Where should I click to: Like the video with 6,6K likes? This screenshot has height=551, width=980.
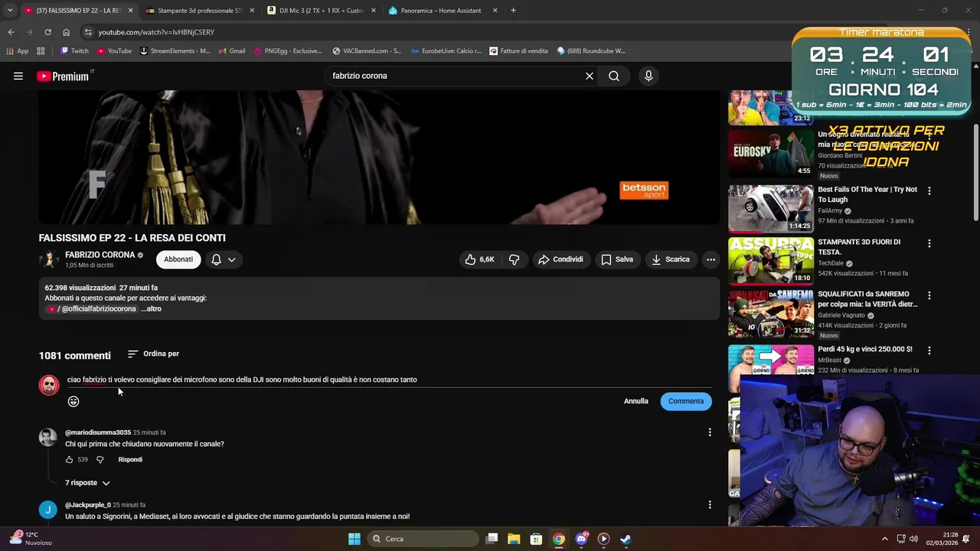click(x=479, y=259)
